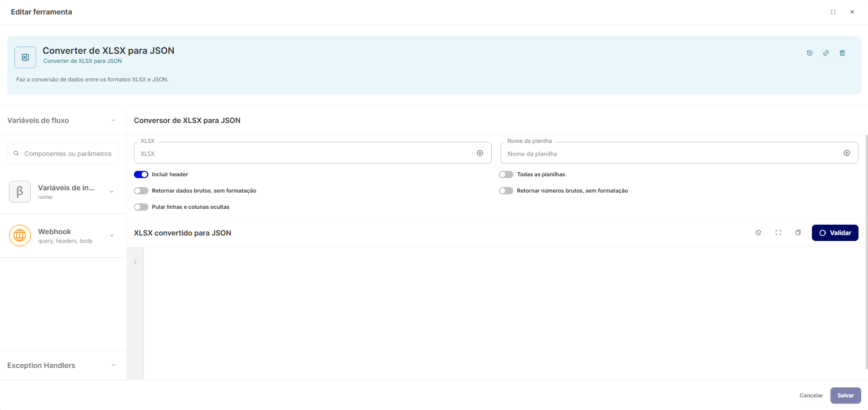868x410 pixels.
Task: Click the history restore icon in header
Action: tap(810, 53)
